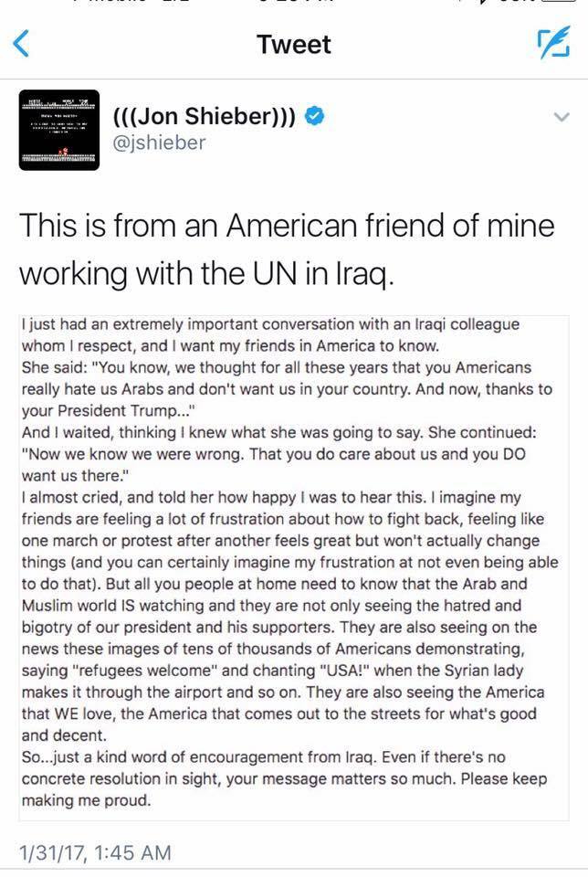Tap the Tweet header title
Viewport: 588px width, 877px height.
(x=294, y=44)
